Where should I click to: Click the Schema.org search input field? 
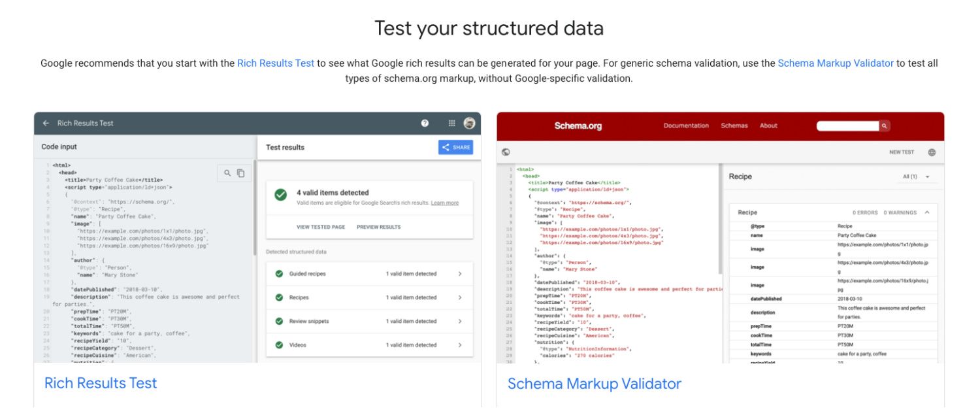[x=847, y=126]
